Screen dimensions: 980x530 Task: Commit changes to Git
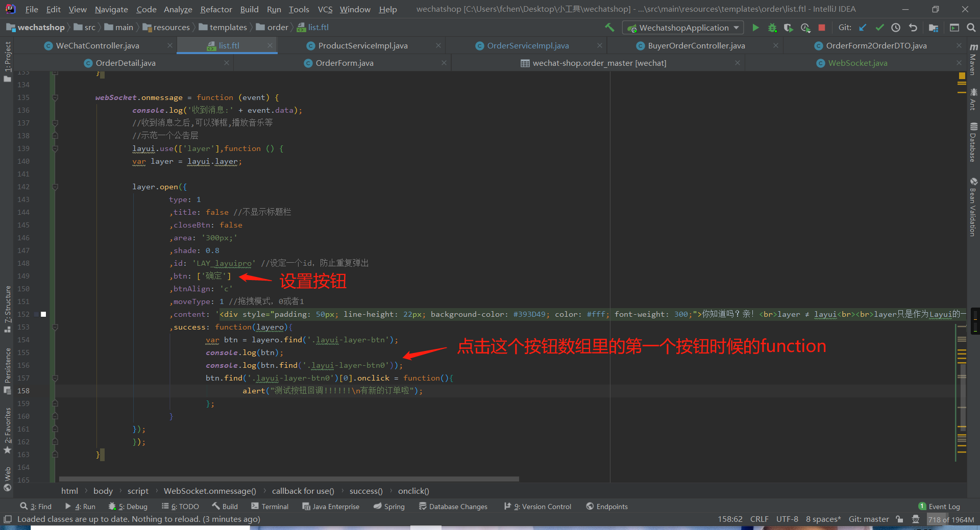point(879,28)
